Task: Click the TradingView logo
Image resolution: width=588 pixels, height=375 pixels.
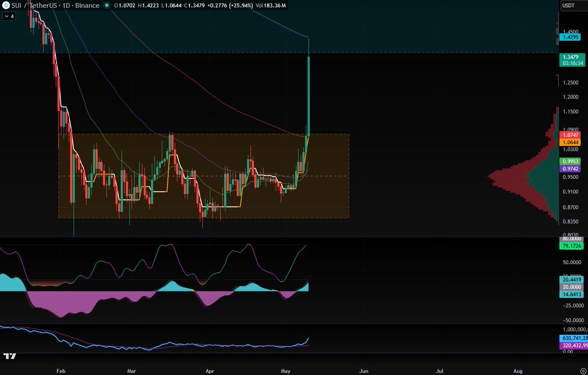Action: point(10,357)
